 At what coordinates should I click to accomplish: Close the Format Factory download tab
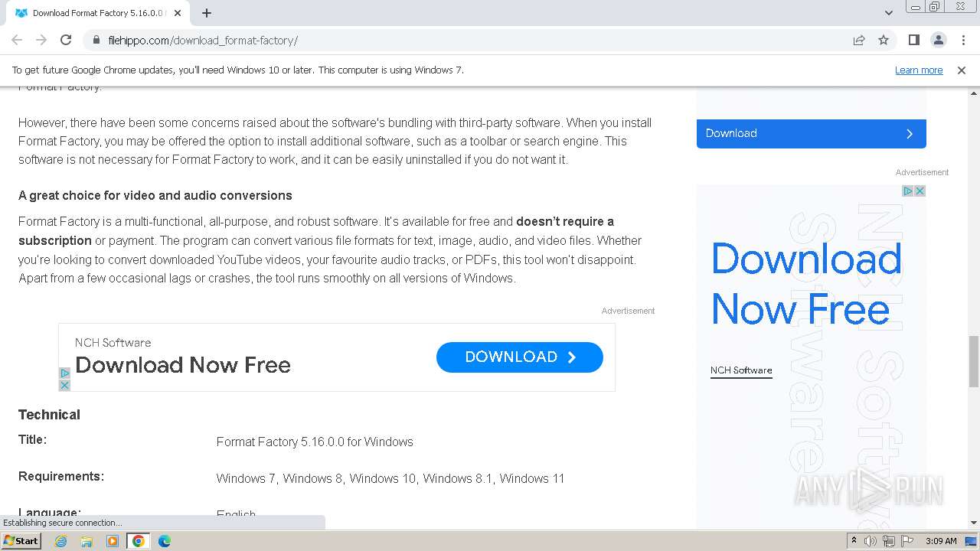pos(178,13)
